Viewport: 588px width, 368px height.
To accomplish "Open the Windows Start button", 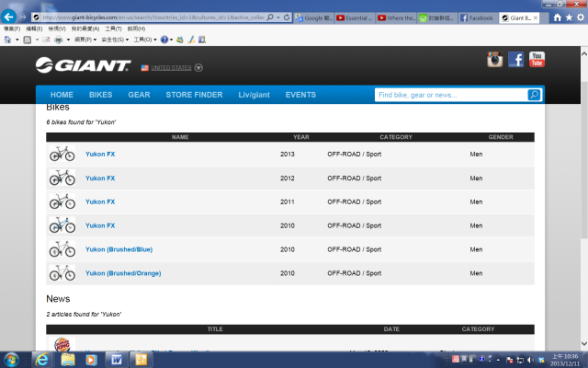I will [x=11, y=360].
